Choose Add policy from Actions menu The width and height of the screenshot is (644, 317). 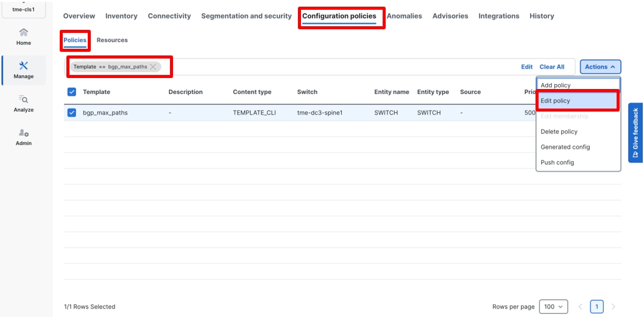point(578,85)
